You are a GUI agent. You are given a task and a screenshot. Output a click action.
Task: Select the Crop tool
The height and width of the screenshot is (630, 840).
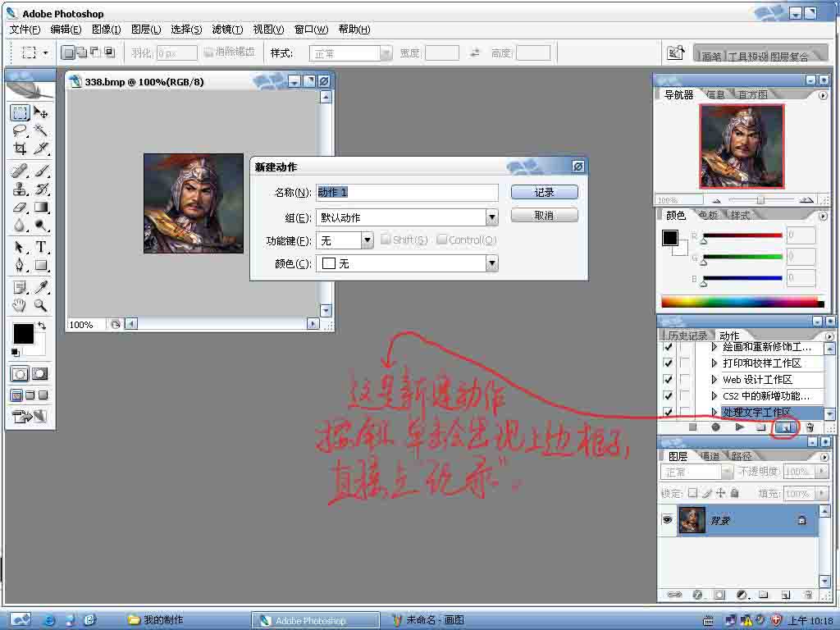coord(20,148)
